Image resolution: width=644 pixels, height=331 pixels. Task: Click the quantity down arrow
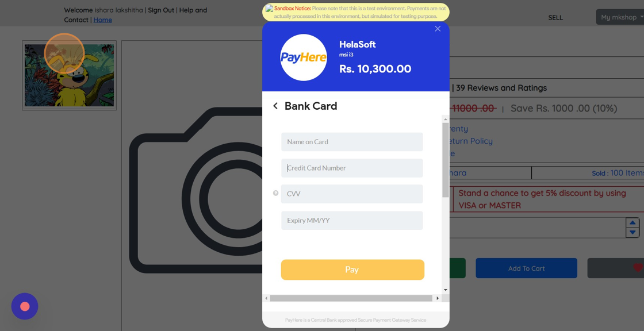point(632,232)
